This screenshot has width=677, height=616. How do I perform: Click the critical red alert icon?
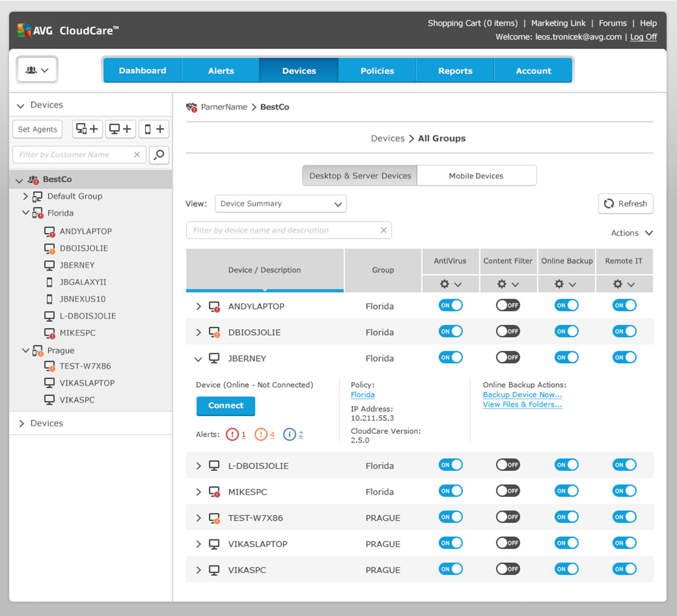(x=232, y=434)
